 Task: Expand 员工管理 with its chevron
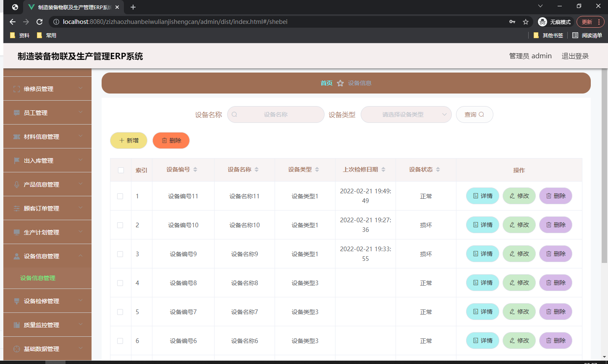81,112
